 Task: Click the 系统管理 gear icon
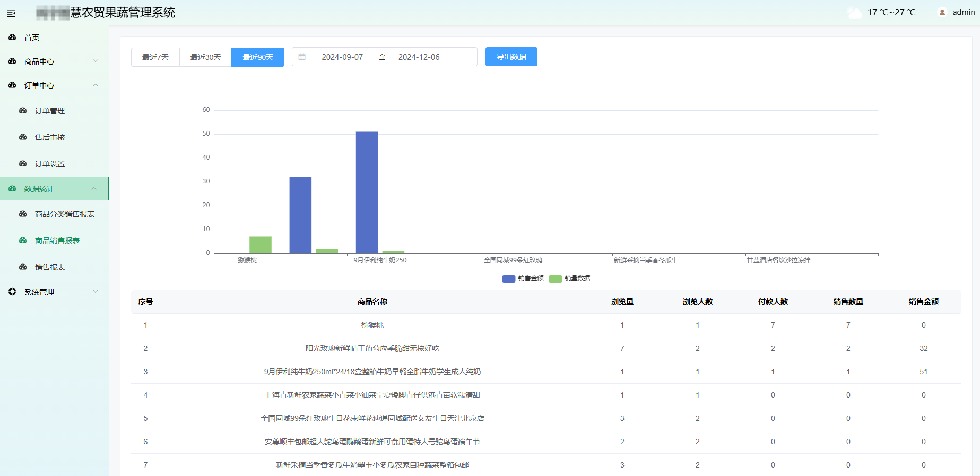12,292
